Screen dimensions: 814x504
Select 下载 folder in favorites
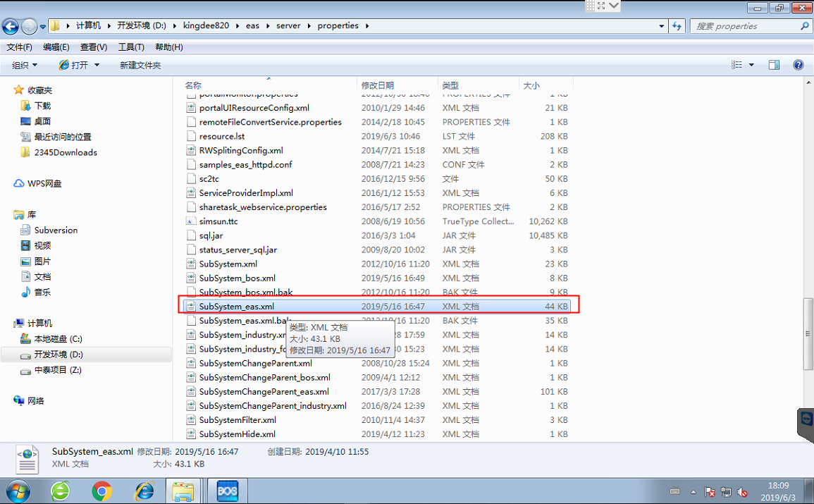click(x=36, y=106)
